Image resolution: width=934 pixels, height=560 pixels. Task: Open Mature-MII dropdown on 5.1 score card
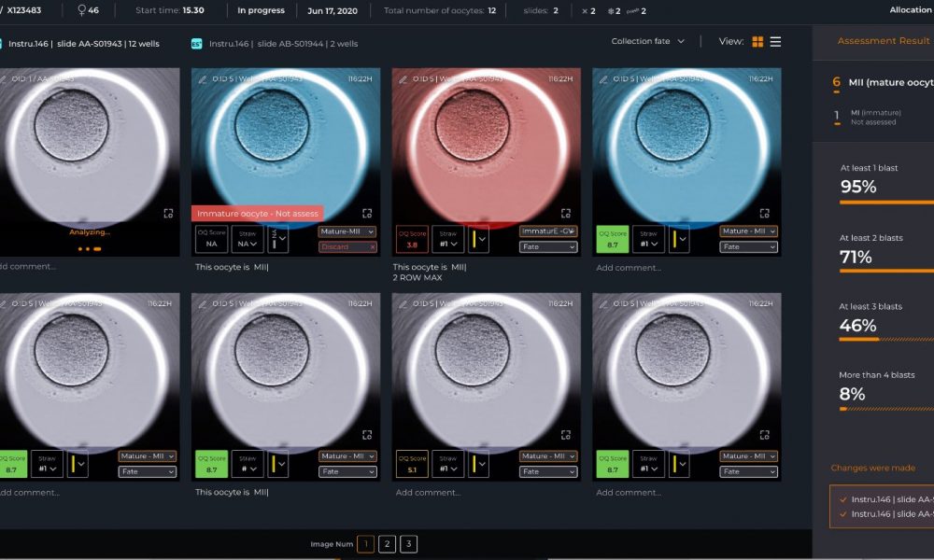point(548,456)
